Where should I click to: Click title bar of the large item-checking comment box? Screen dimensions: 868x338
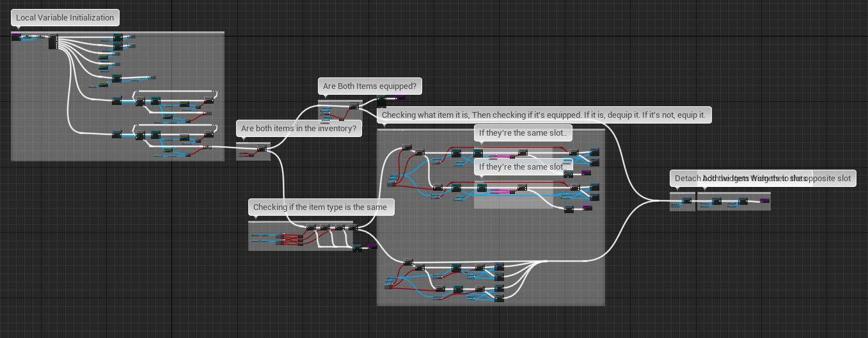coord(491,130)
